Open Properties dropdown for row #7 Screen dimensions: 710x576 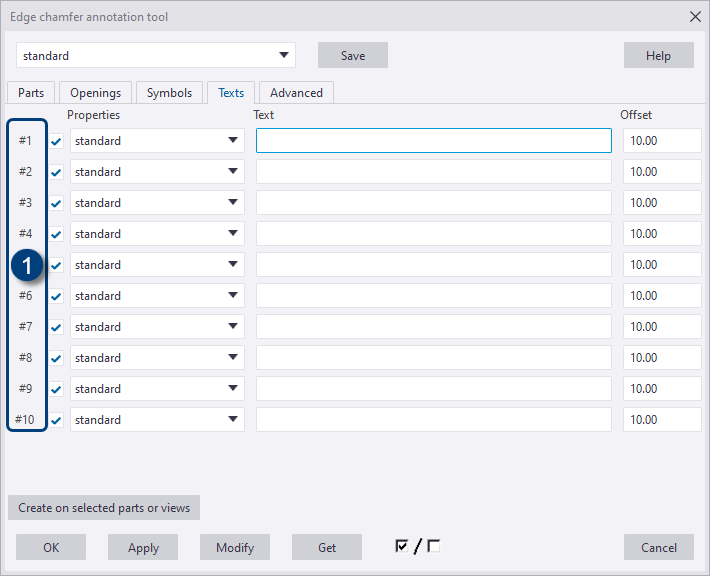pos(157,326)
